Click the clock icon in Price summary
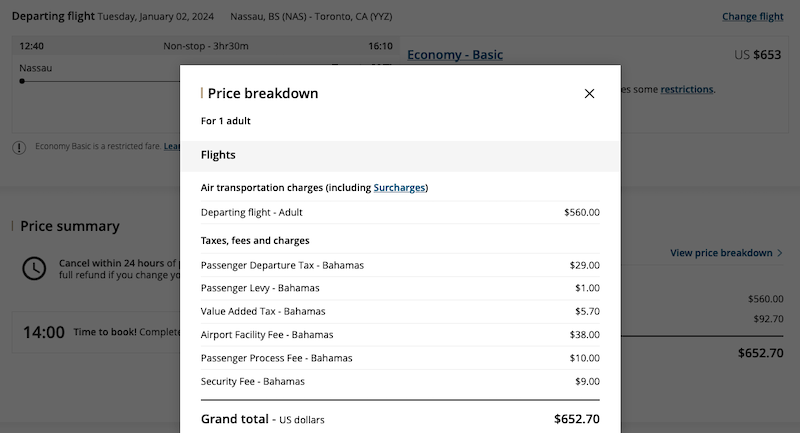Image resolution: width=800 pixels, height=433 pixels. point(34,268)
